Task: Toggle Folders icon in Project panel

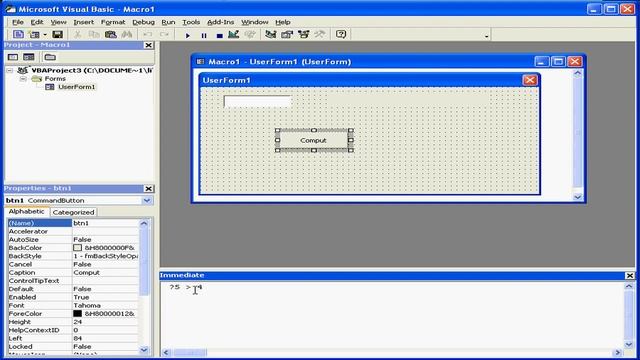Action: pyautogui.click(x=50, y=57)
